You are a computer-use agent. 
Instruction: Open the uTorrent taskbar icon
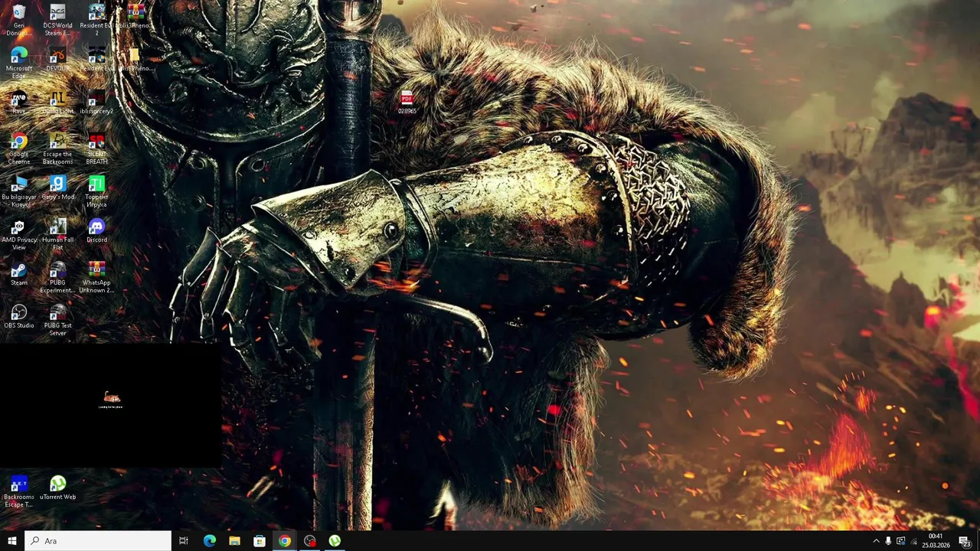click(x=335, y=541)
